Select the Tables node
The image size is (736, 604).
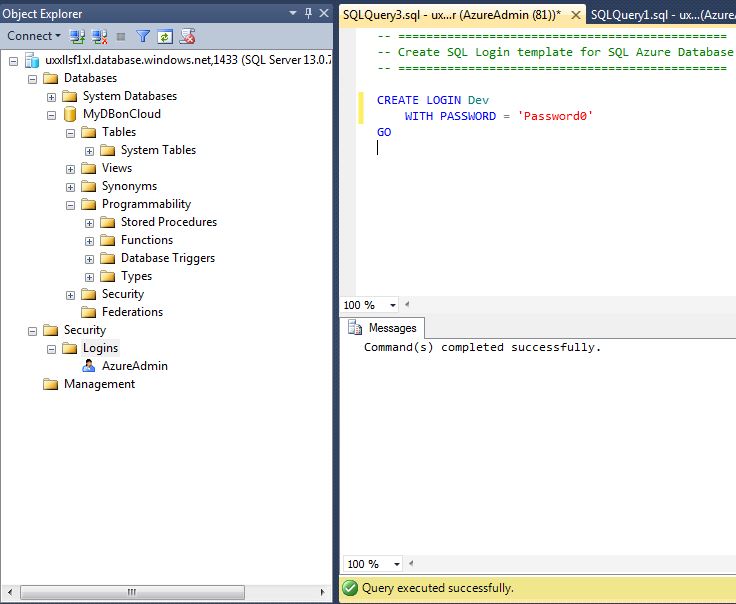119,132
